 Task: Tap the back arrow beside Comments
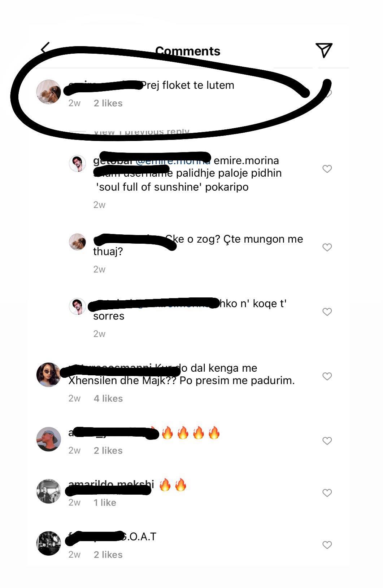click(x=45, y=48)
